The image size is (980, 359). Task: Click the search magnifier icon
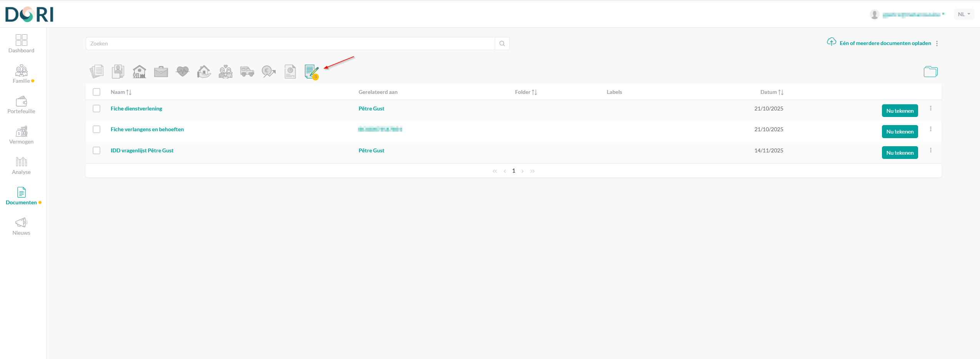pos(502,43)
